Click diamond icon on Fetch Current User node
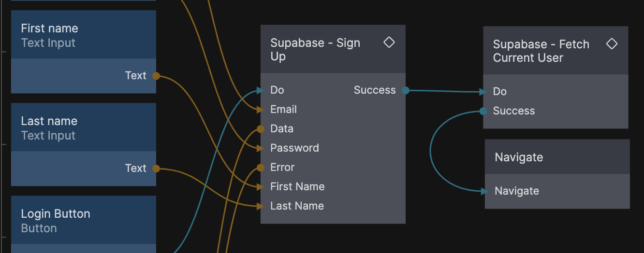Viewport: 644px width, 253px height. tap(612, 44)
